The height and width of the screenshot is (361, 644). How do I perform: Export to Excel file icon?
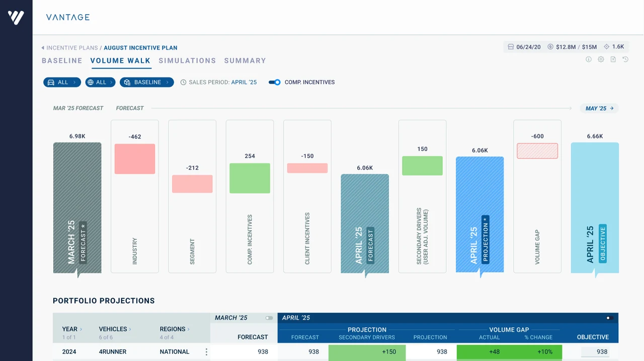[x=613, y=59]
